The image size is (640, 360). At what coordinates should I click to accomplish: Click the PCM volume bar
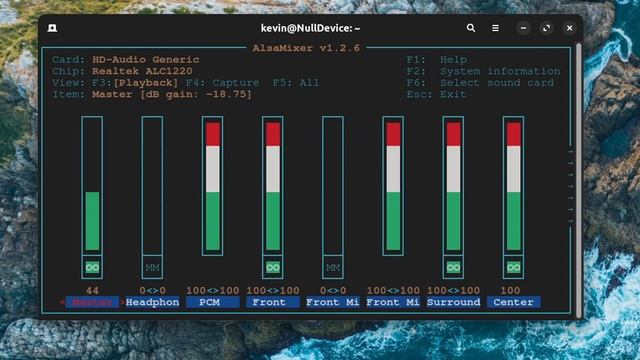tap(213, 186)
